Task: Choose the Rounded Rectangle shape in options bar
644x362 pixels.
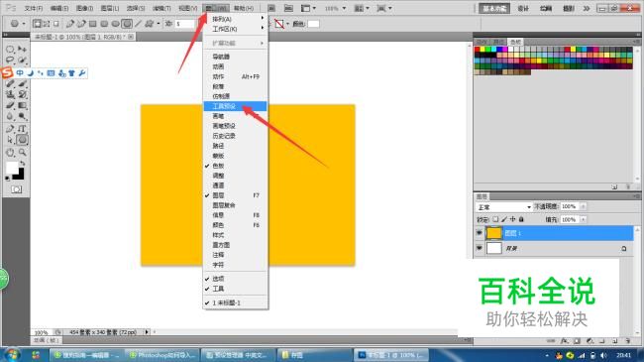Action: (x=104, y=24)
